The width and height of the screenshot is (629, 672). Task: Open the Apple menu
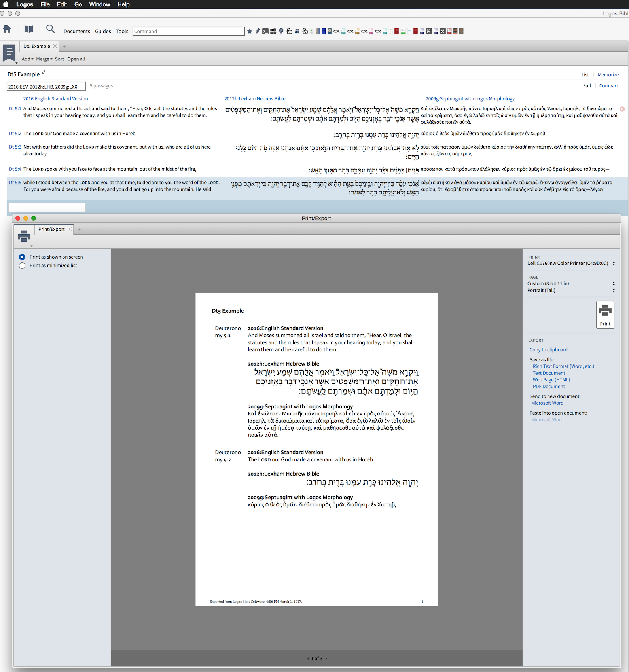click(6, 4)
